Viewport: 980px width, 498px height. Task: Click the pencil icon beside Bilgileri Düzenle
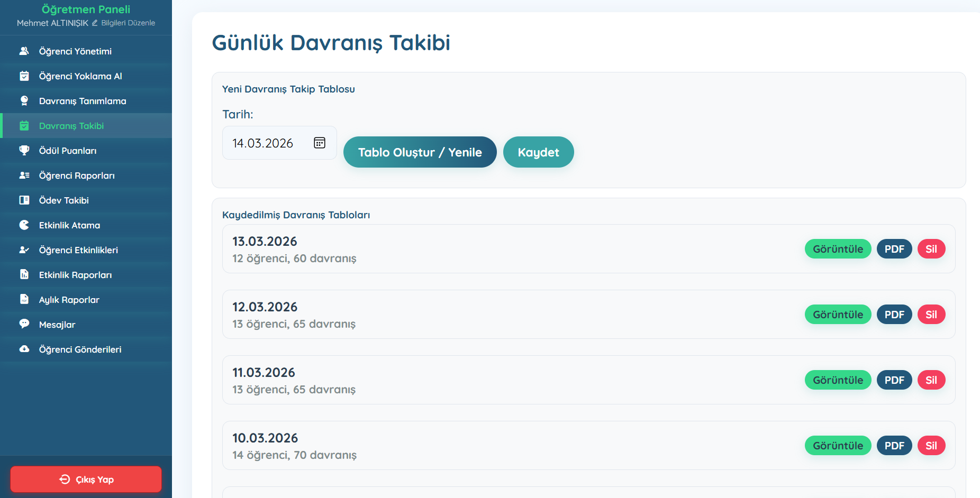pyautogui.click(x=95, y=23)
